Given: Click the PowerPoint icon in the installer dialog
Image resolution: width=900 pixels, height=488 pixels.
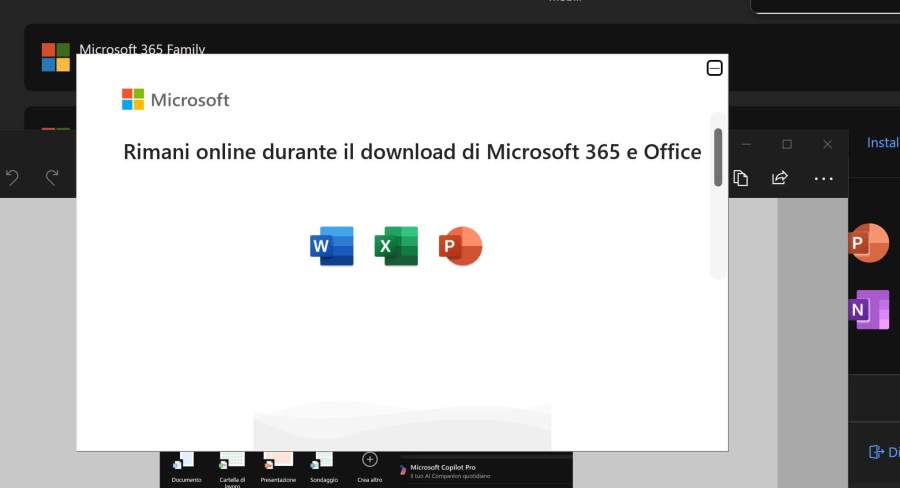Looking at the screenshot, I should tap(460, 245).
